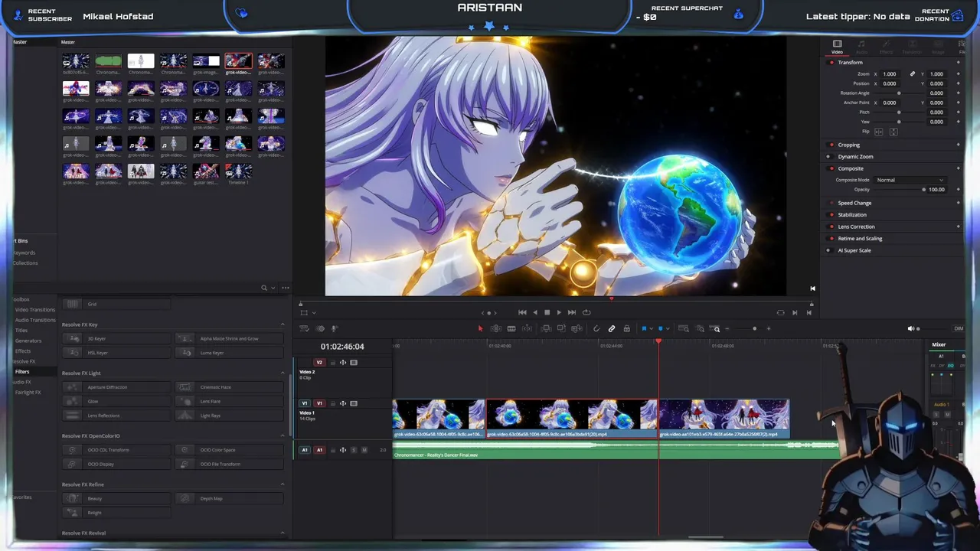Click the Flip horizontal icon
This screenshot has height=551, width=980.
pyautogui.click(x=879, y=132)
